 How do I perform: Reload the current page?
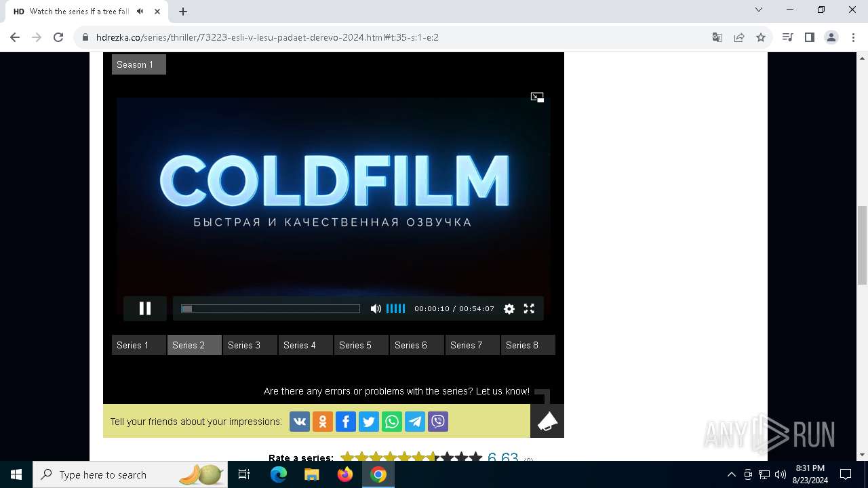[x=58, y=37]
